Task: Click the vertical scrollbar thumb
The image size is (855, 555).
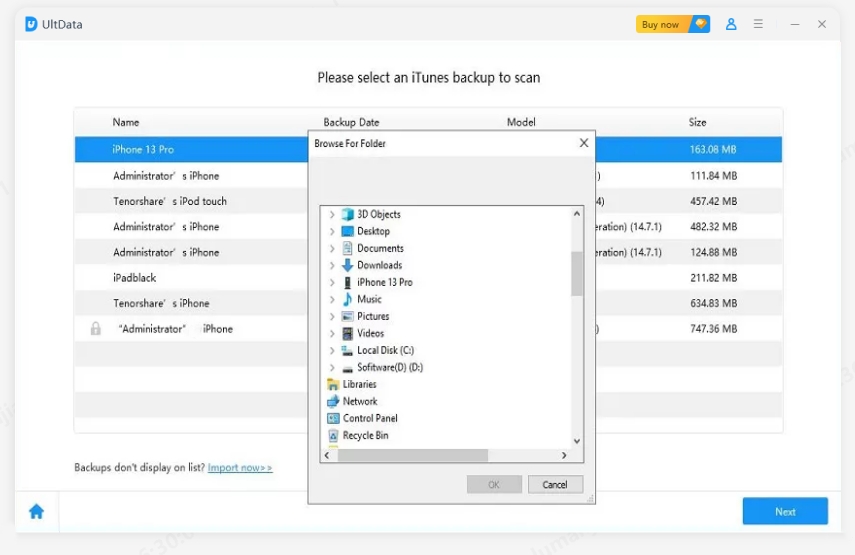Action: pyautogui.click(x=577, y=274)
